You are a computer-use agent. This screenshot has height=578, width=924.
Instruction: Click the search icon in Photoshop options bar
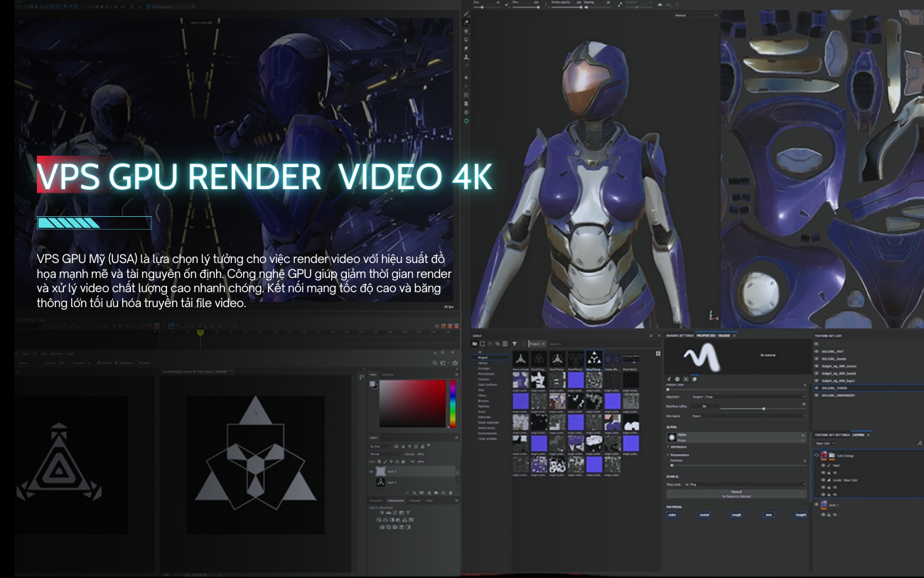(434, 363)
